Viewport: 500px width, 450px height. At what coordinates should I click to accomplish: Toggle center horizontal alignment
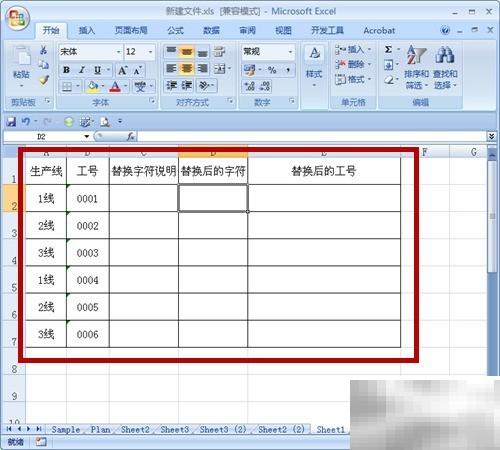[x=186, y=69]
